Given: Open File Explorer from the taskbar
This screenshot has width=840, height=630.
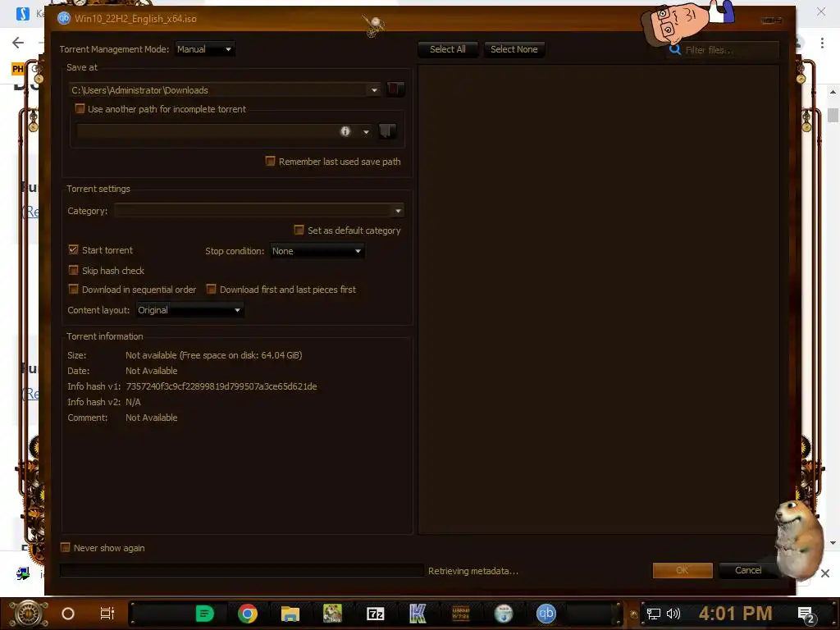Looking at the screenshot, I should [x=290, y=614].
